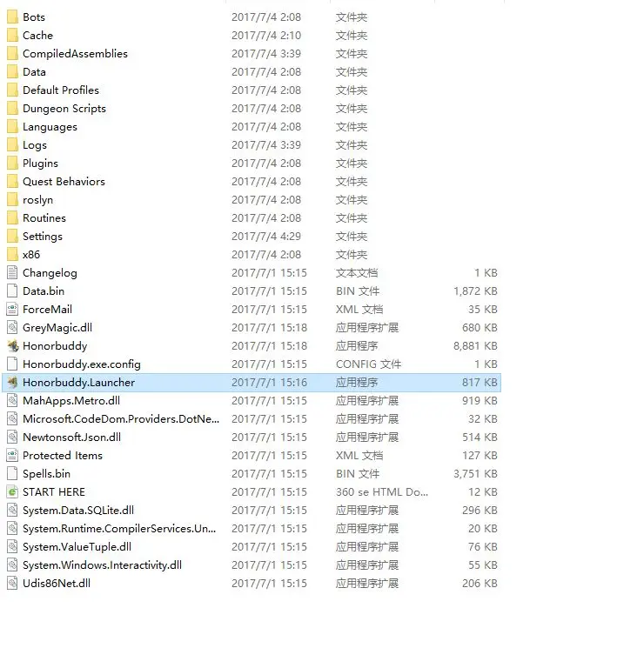
Task: Click the CompiledAssemblies folder icon
Action: pyautogui.click(x=12, y=53)
